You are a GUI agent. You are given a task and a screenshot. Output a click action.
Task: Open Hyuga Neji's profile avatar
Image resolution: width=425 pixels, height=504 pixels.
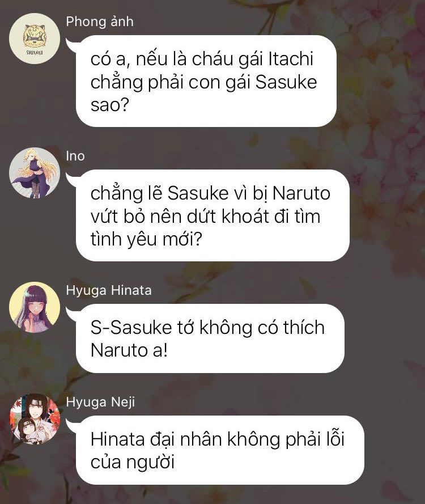click(35, 419)
